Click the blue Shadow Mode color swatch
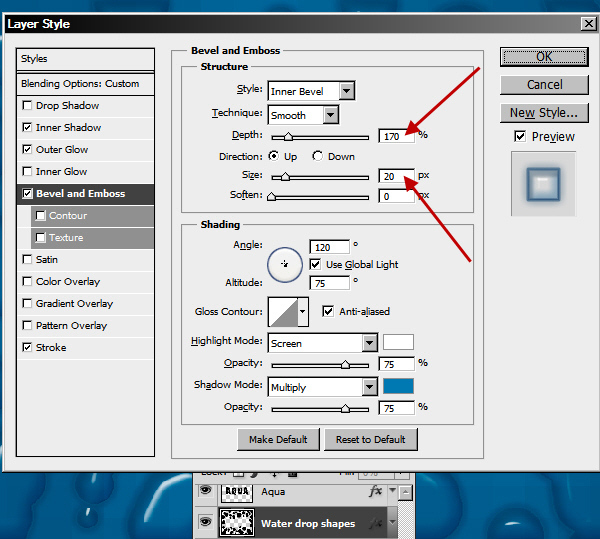Screen dimensions: 600x539 (398, 387)
